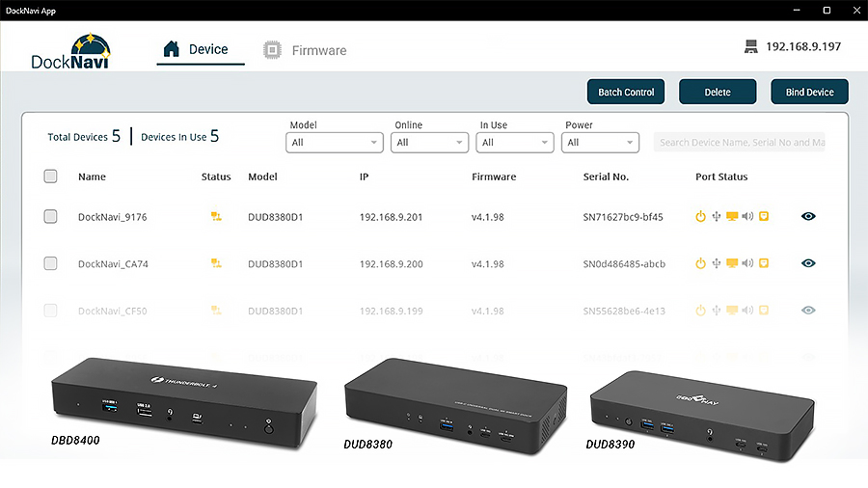Click the power icon for DockNavi_CA74
The height and width of the screenshot is (488, 868).
click(x=701, y=263)
